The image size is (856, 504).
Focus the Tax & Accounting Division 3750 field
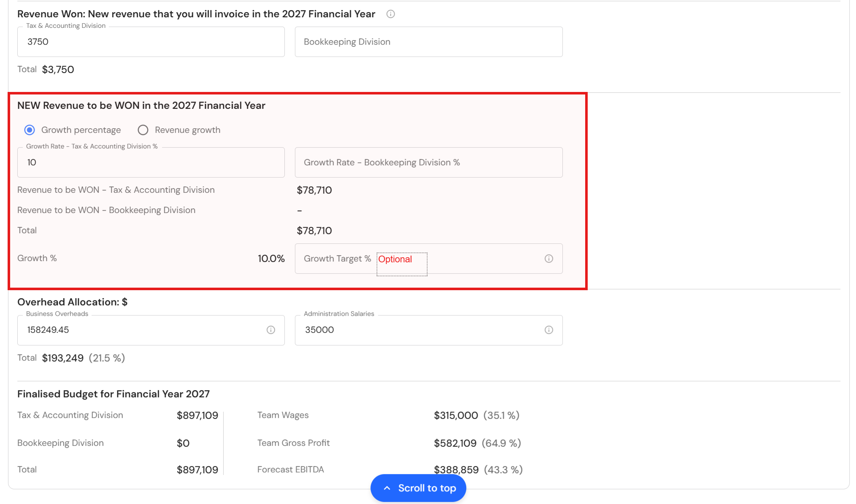pos(151,42)
